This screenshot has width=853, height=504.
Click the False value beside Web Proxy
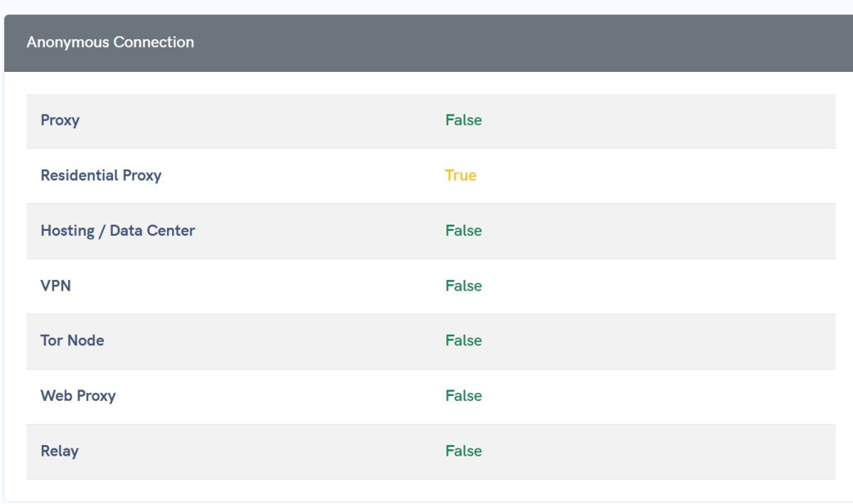coord(463,396)
